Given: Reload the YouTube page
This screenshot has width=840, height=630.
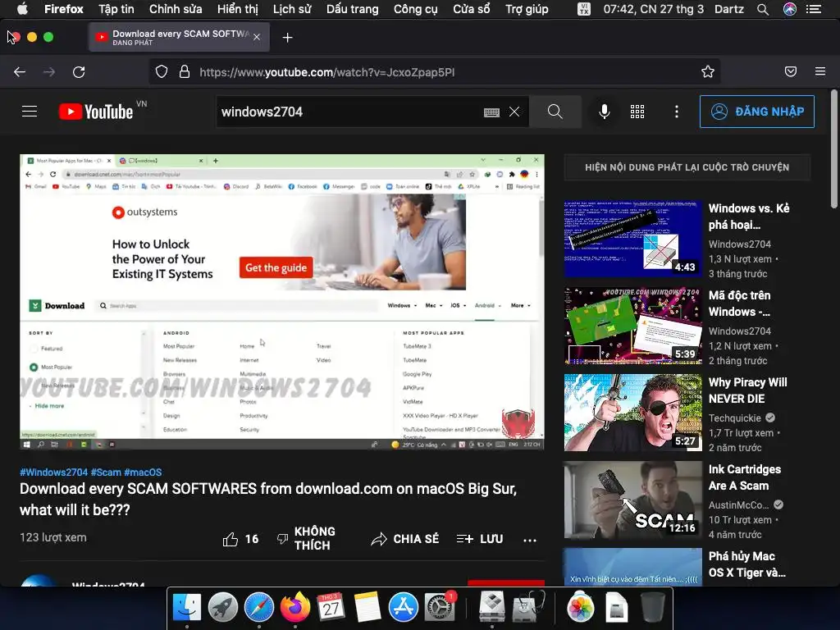Looking at the screenshot, I should point(79,72).
